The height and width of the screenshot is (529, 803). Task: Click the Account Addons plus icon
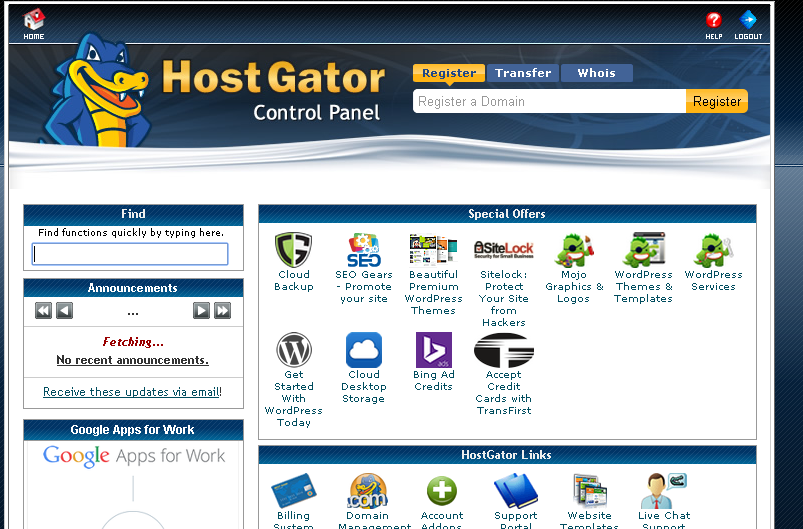click(442, 491)
